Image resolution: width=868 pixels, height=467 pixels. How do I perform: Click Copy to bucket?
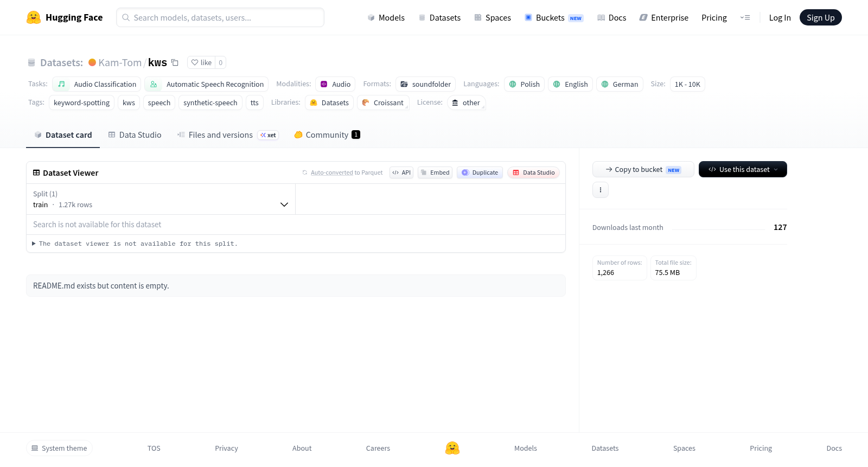click(x=643, y=169)
